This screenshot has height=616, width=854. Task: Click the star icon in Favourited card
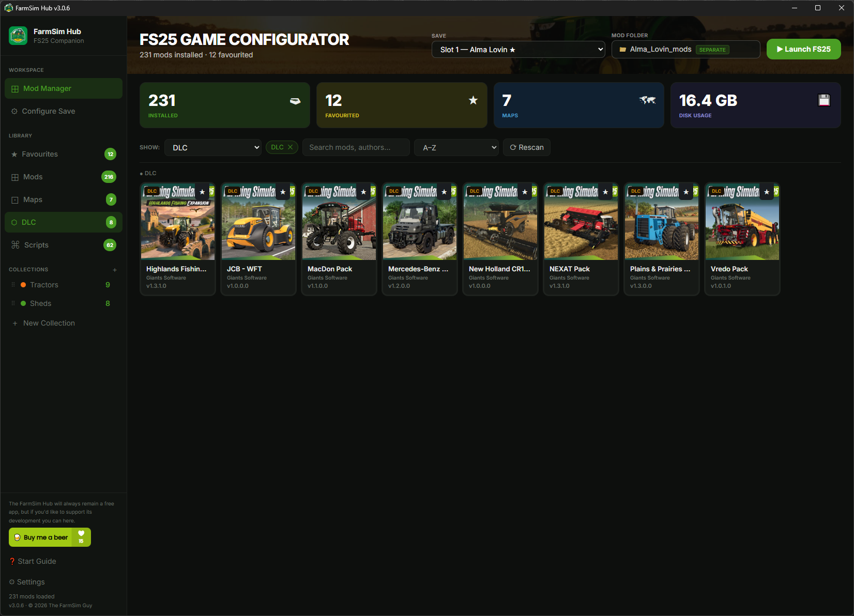(473, 100)
